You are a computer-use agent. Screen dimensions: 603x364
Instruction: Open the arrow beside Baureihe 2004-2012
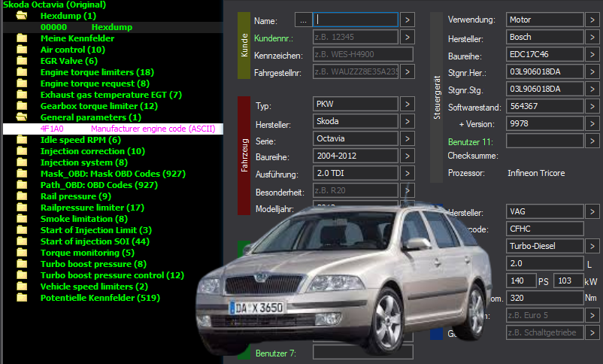[408, 156]
